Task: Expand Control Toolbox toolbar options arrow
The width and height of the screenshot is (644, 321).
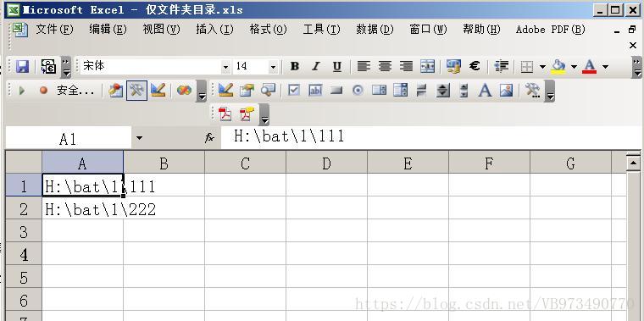Action: tap(550, 91)
